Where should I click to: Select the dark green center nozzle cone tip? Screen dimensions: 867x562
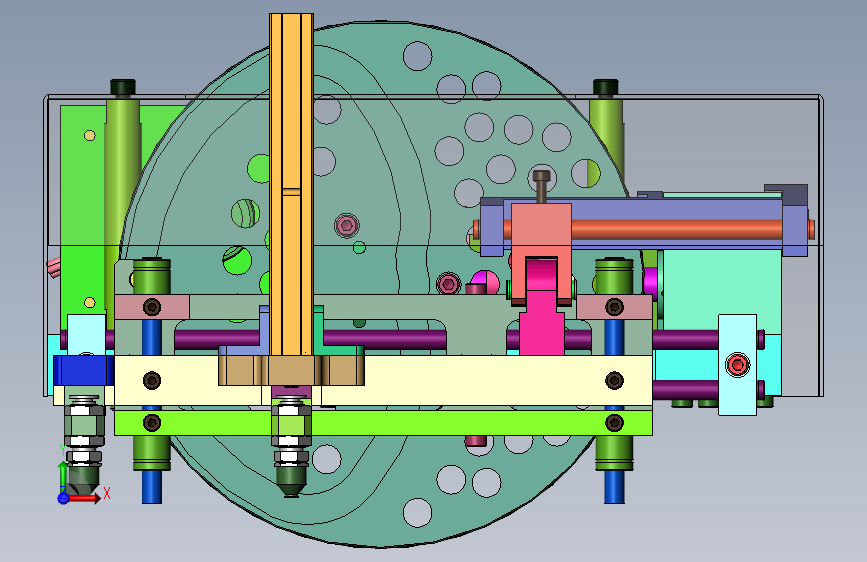(x=291, y=482)
